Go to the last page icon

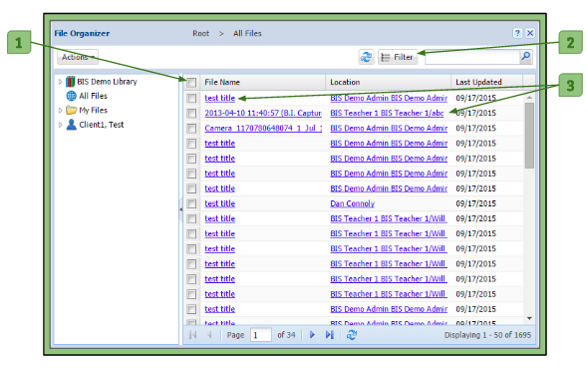[329, 335]
